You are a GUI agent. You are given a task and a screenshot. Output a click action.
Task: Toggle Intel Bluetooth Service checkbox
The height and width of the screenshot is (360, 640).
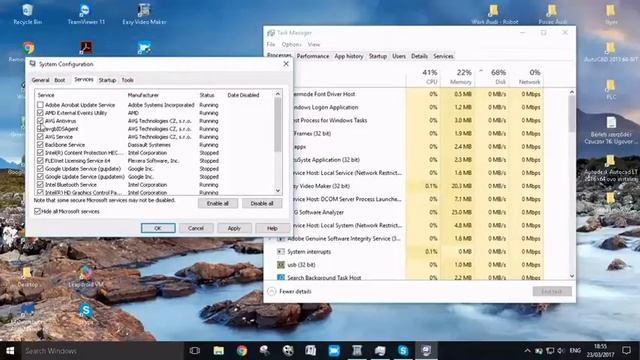pyautogui.click(x=40, y=184)
